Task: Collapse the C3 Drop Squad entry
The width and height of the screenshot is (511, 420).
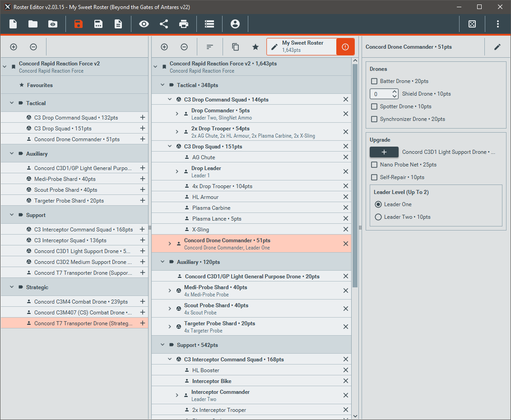Action: coord(170,146)
